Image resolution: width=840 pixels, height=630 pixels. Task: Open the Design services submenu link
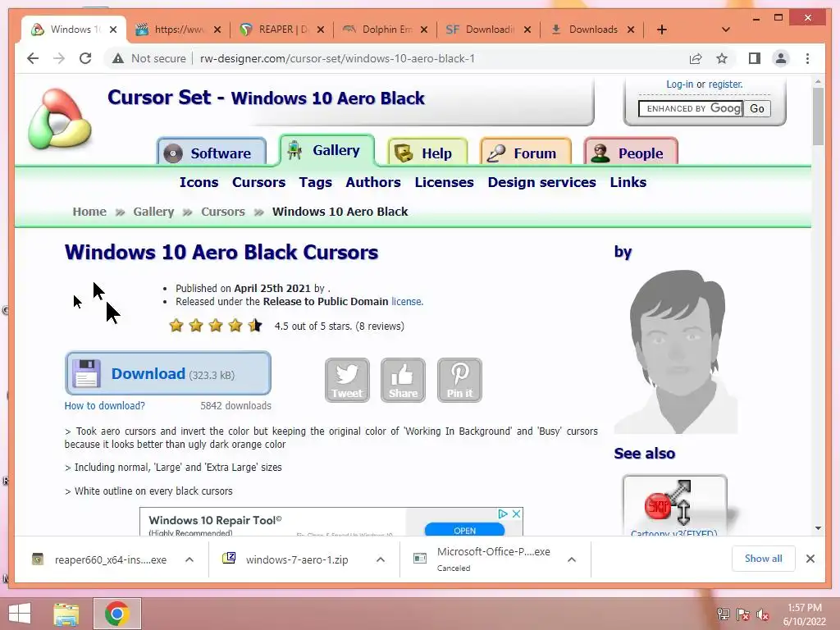click(541, 182)
